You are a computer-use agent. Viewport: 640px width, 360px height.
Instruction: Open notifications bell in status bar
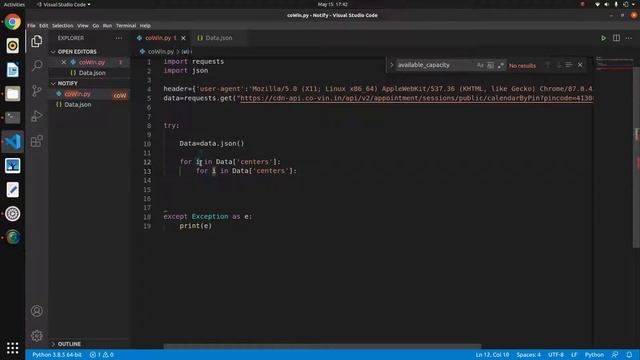629,355
